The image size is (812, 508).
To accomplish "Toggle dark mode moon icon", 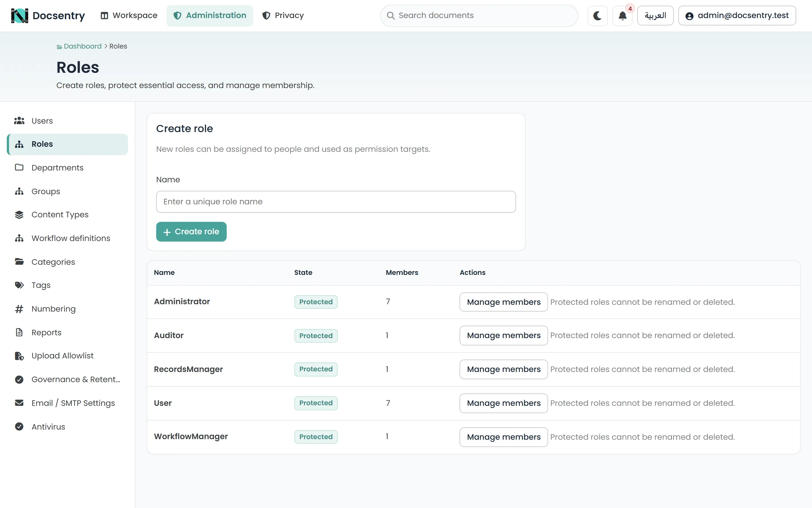I will [x=597, y=16].
